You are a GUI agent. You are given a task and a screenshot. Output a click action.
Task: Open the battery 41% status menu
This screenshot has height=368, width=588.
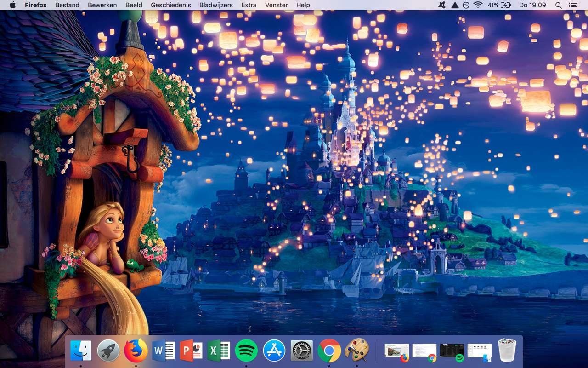coord(499,5)
